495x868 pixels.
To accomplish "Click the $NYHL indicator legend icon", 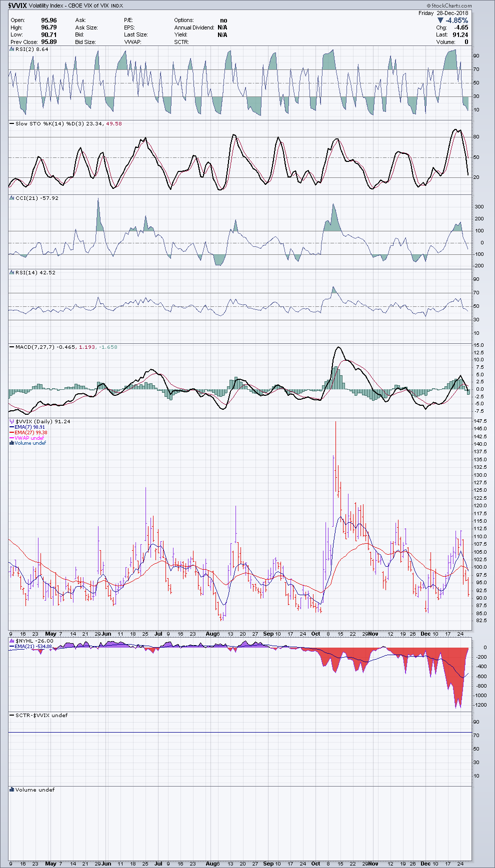I will tap(12, 641).
